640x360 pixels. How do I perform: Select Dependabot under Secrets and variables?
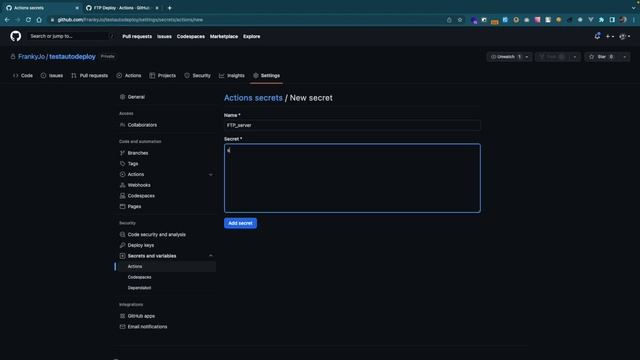166,288
